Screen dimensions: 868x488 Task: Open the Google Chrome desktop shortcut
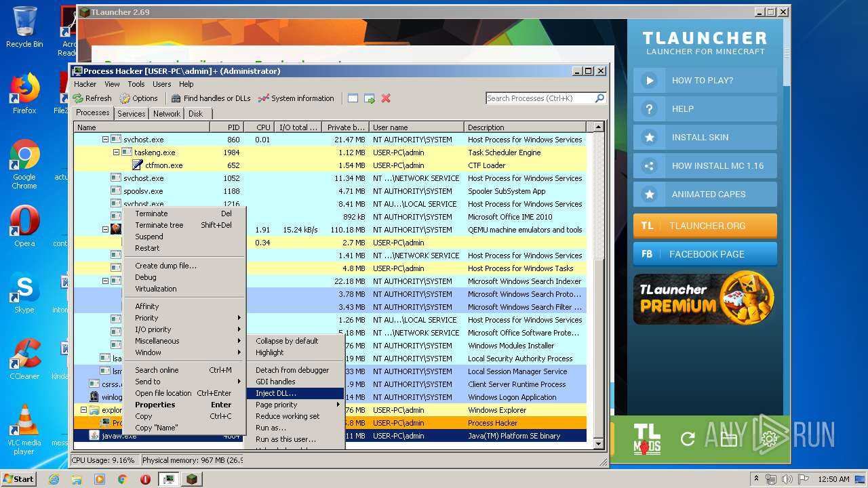[x=24, y=165]
